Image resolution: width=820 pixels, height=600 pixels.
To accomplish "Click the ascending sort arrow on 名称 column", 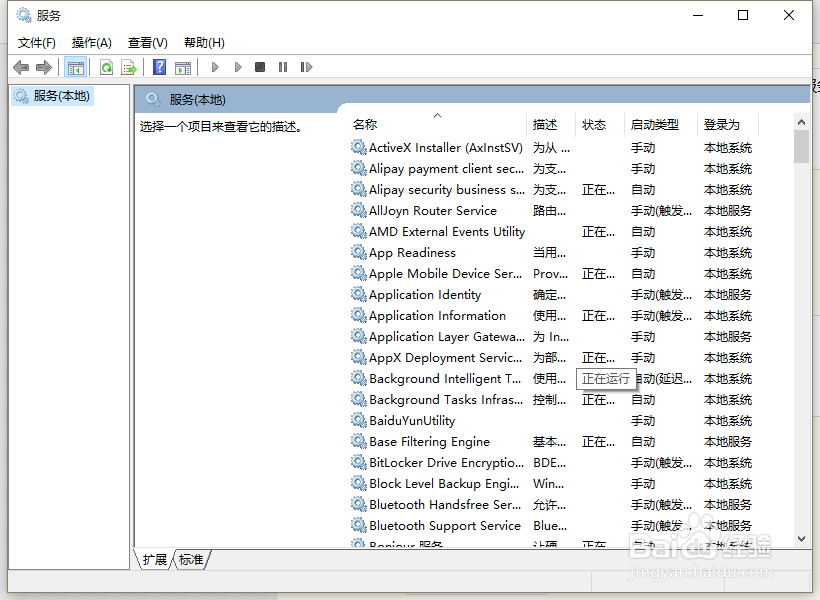I will pos(437,114).
